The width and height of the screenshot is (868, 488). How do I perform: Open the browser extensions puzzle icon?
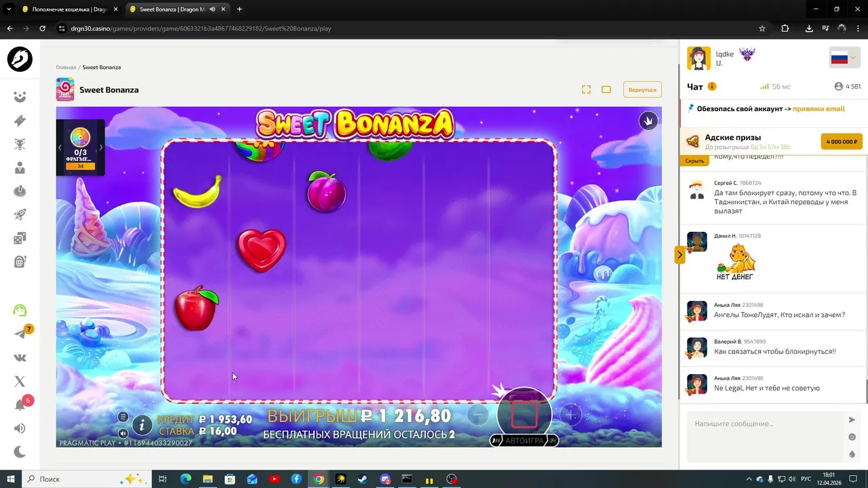pyautogui.click(x=785, y=28)
